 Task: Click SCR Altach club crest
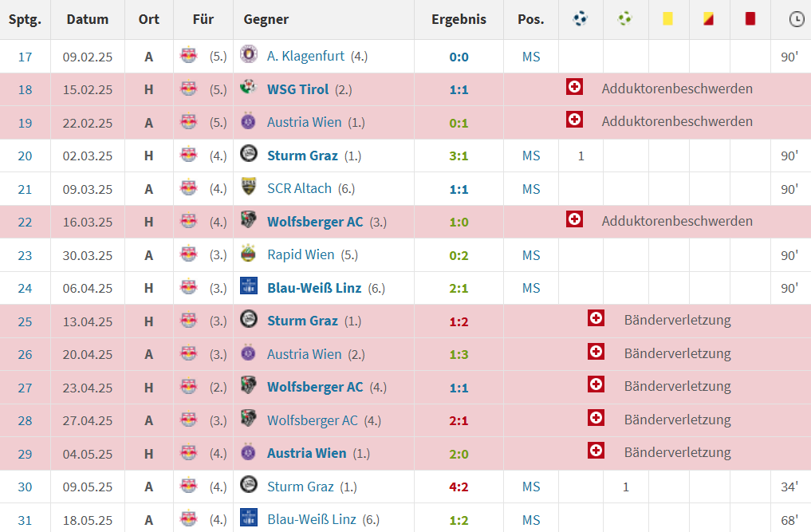[248, 188]
